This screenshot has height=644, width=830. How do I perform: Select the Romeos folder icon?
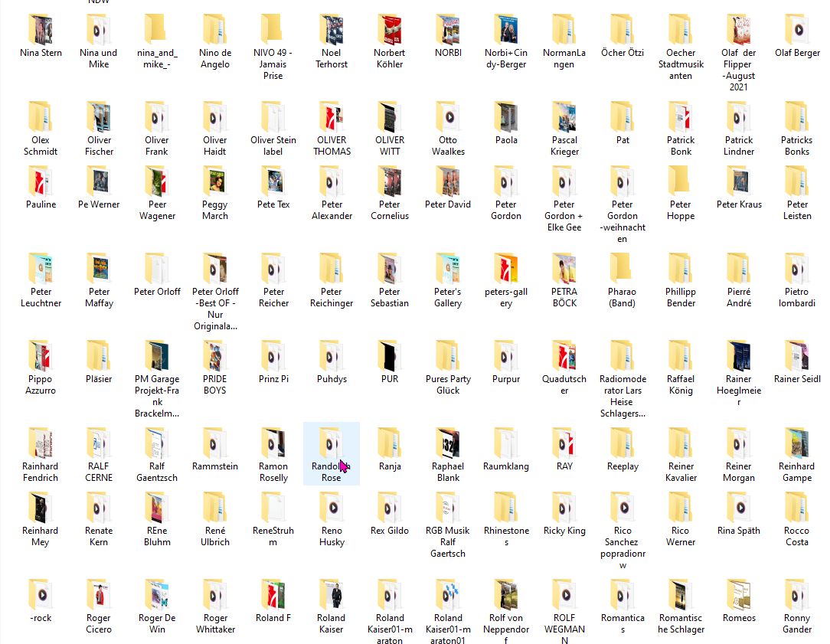tap(739, 595)
